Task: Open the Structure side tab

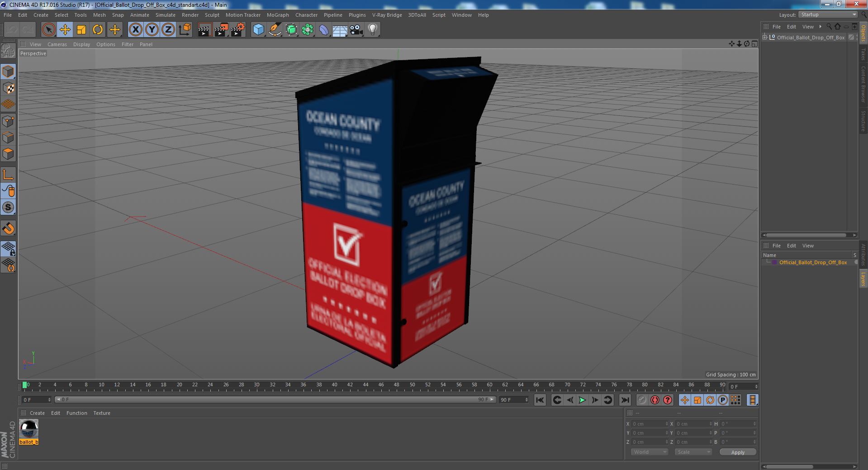Action: point(863,121)
